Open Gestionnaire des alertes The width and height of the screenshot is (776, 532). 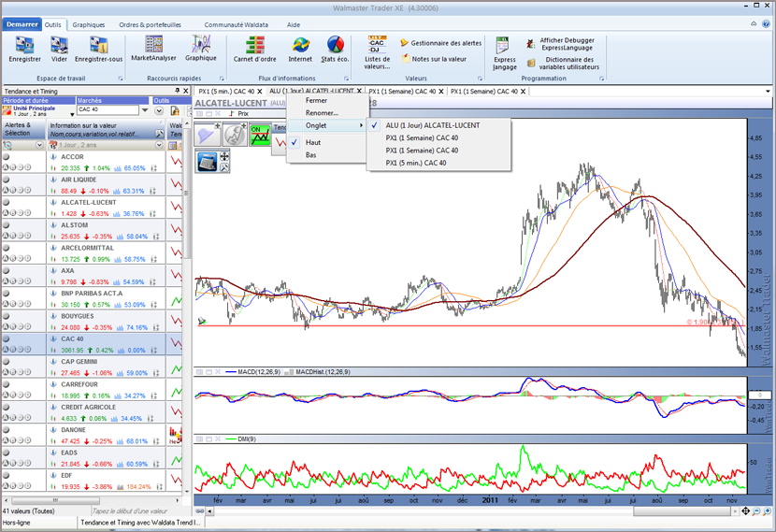(440, 43)
